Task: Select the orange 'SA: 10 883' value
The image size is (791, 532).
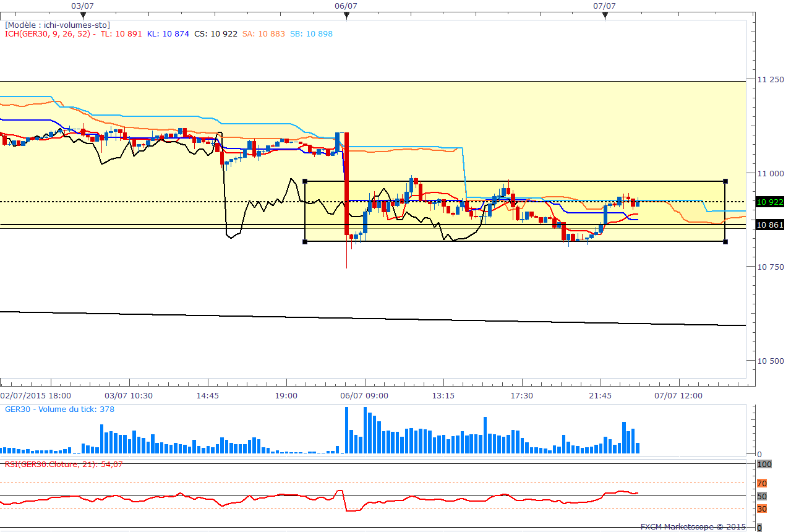Action: point(263,33)
